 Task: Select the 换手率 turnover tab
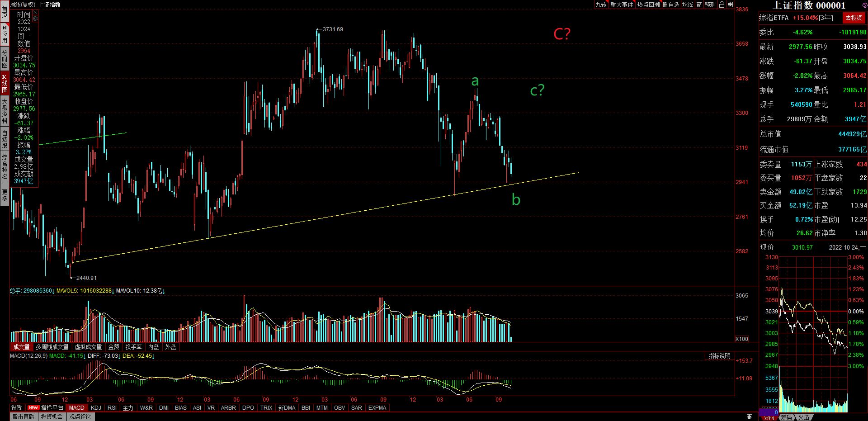pos(134,347)
